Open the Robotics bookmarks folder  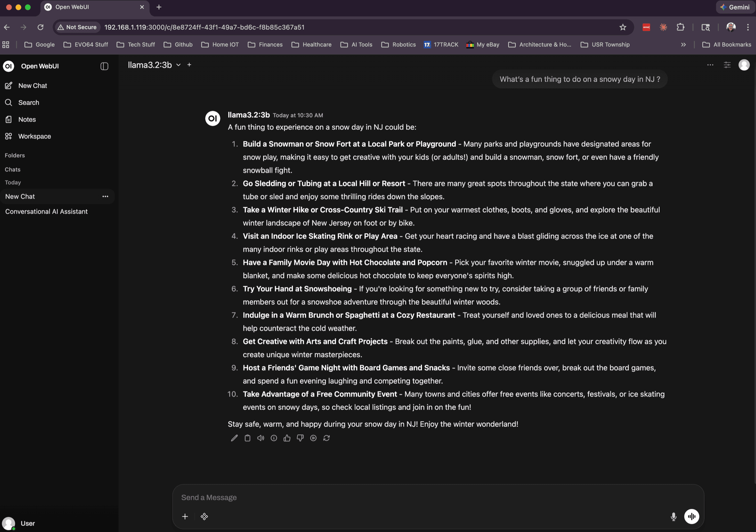point(398,44)
